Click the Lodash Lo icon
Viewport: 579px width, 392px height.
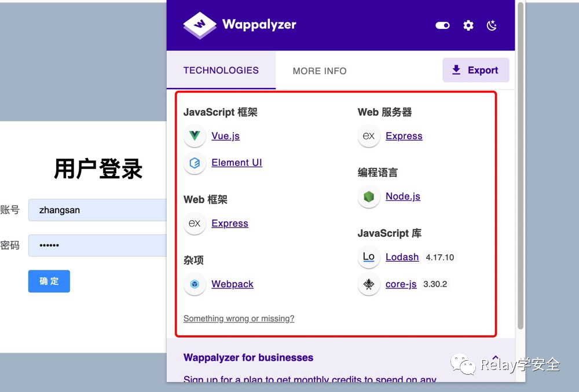tap(368, 257)
